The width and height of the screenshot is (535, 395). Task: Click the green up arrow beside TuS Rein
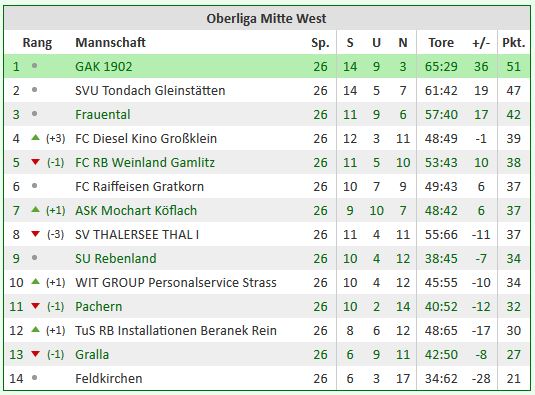point(35,330)
